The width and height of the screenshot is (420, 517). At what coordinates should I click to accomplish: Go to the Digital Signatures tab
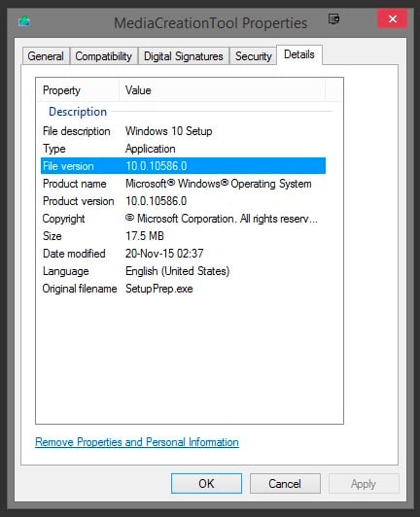[184, 56]
